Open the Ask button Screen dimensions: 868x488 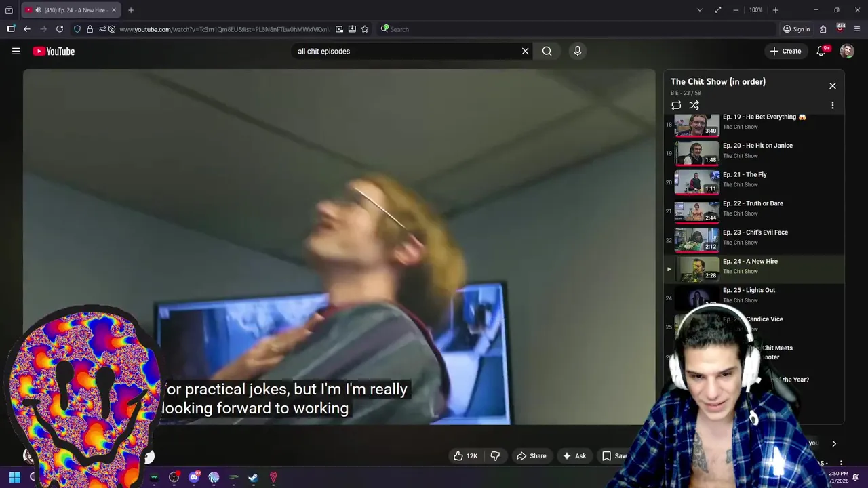574,456
